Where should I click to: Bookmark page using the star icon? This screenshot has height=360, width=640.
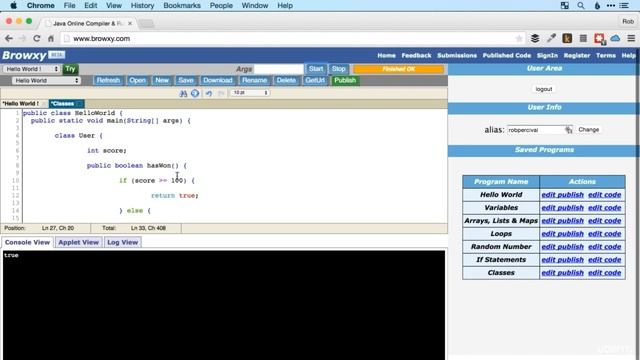click(x=519, y=38)
